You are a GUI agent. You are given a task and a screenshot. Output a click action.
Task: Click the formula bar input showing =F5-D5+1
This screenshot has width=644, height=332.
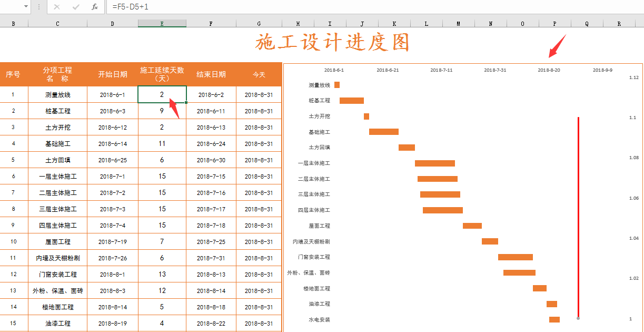[x=375, y=7]
